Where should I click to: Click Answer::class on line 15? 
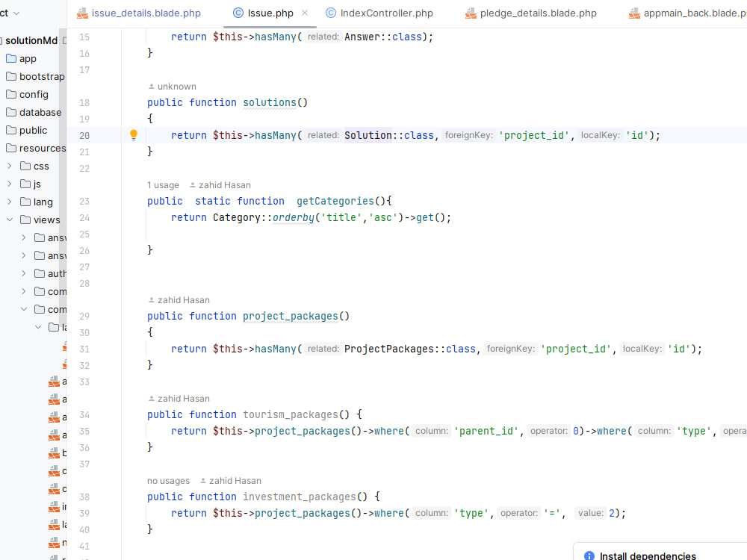[x=383, y=37]
